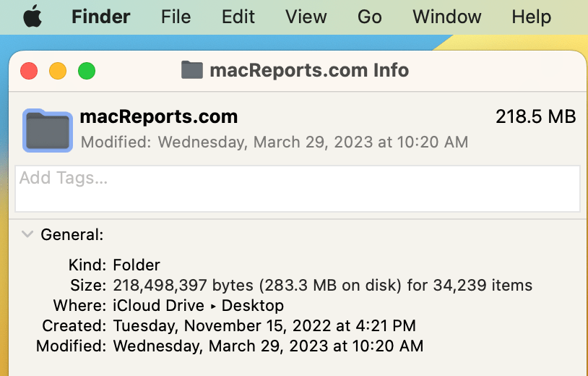Open the Edit menu
The height and width of the screenshot is (376, 588).
click(238, 17)
